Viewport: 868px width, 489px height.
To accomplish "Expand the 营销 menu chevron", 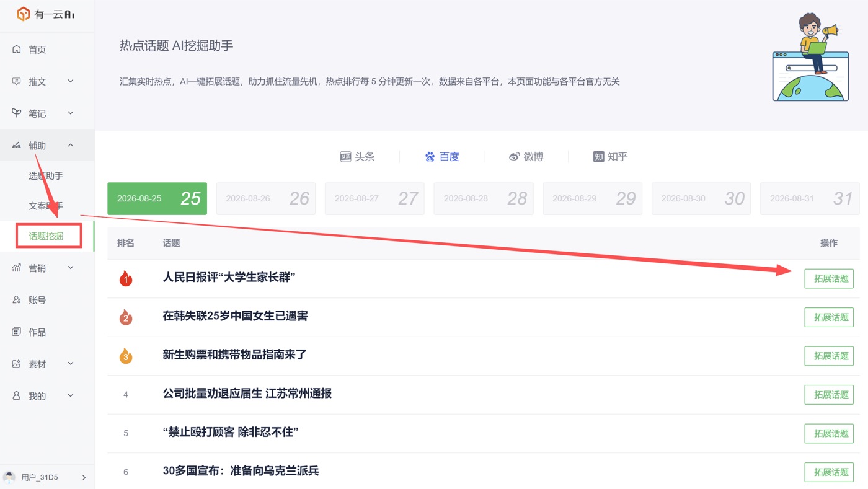I will tap(70, 268).
